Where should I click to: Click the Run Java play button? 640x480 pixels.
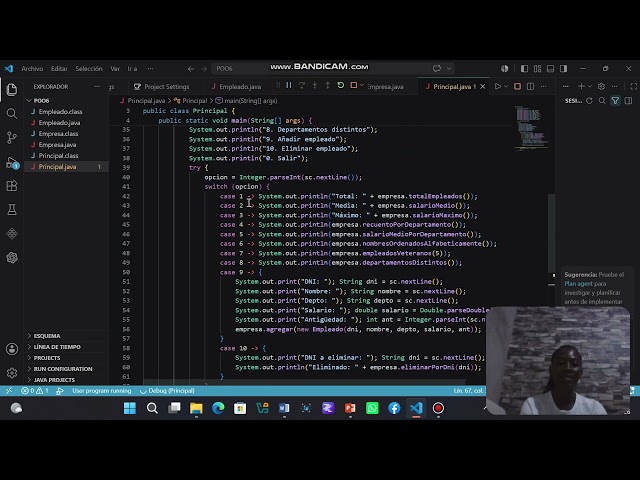(498, 87)
